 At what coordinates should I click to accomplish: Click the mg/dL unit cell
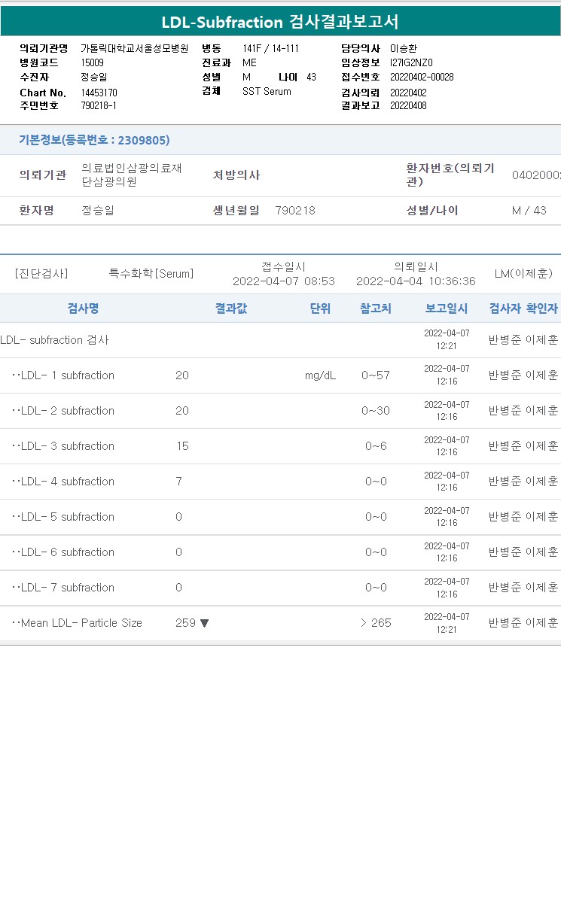coord(321,375)
